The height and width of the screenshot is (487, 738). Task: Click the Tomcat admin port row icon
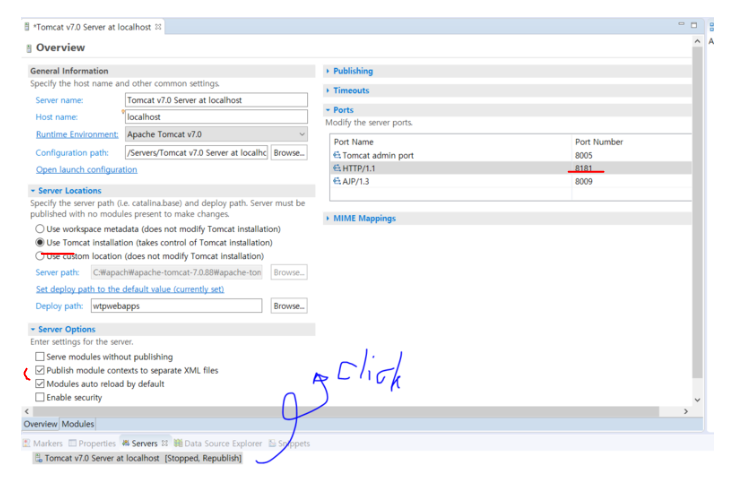click(337, 155)
